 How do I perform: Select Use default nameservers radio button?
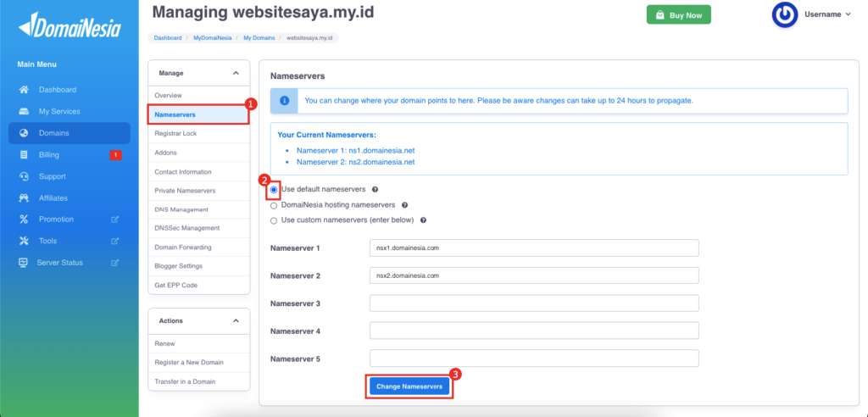(x=274, y=189)
